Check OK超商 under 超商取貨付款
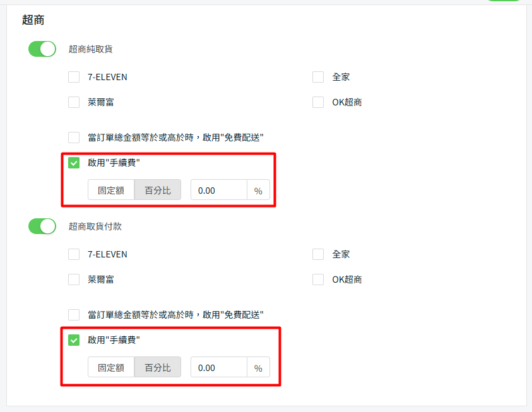Viewport: 532px width, 412px height. click(x=318, y=280)
